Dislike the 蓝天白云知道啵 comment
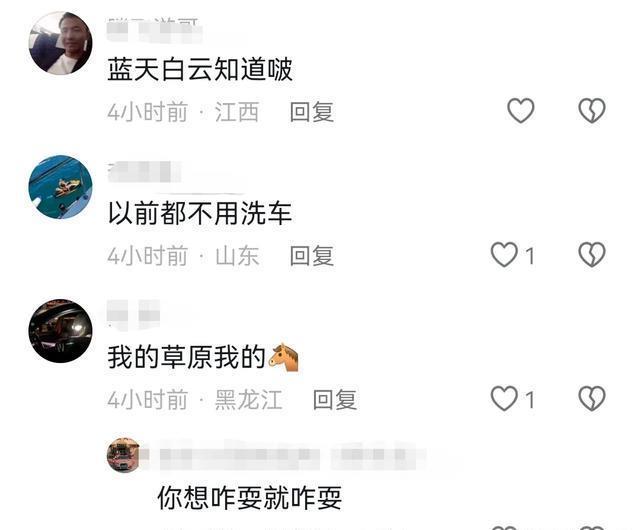The height and width of the screenshot is (530, 640). (x=592, y=111)
